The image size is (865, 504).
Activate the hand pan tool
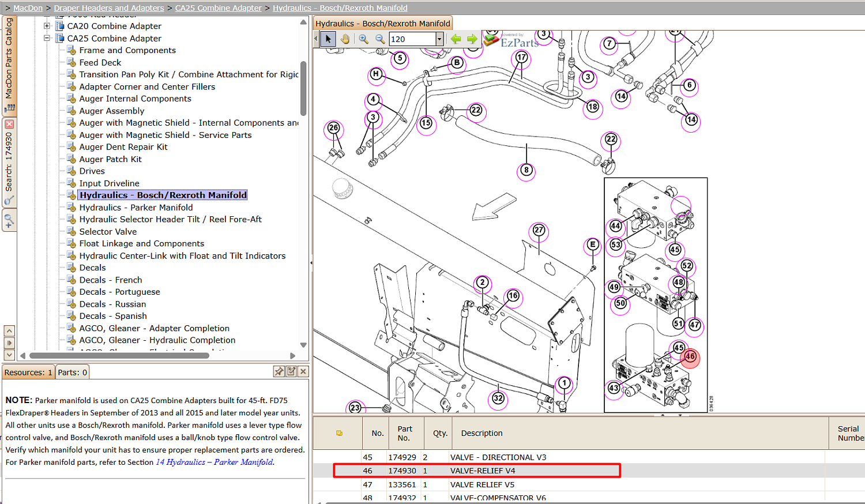[345, 39]
